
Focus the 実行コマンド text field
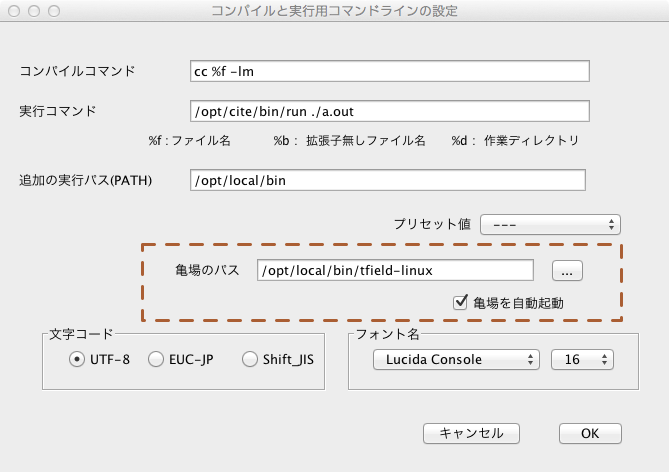click(x=389, y=110)
